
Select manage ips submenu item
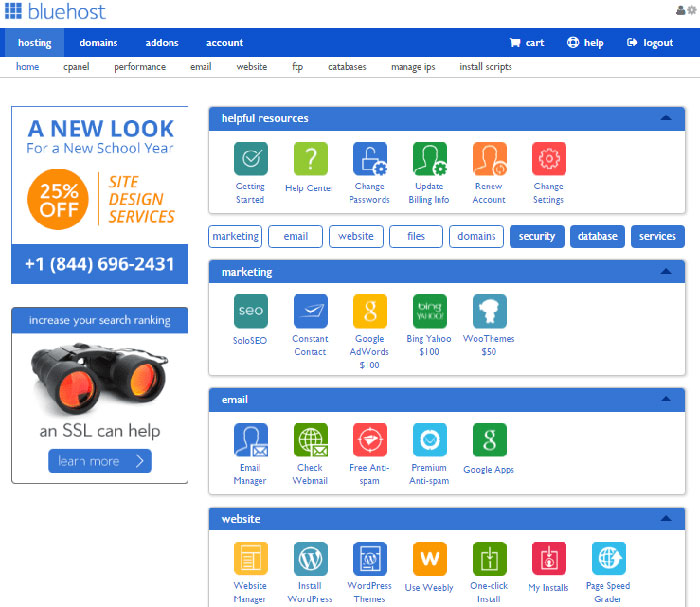[x=413, y=67]
